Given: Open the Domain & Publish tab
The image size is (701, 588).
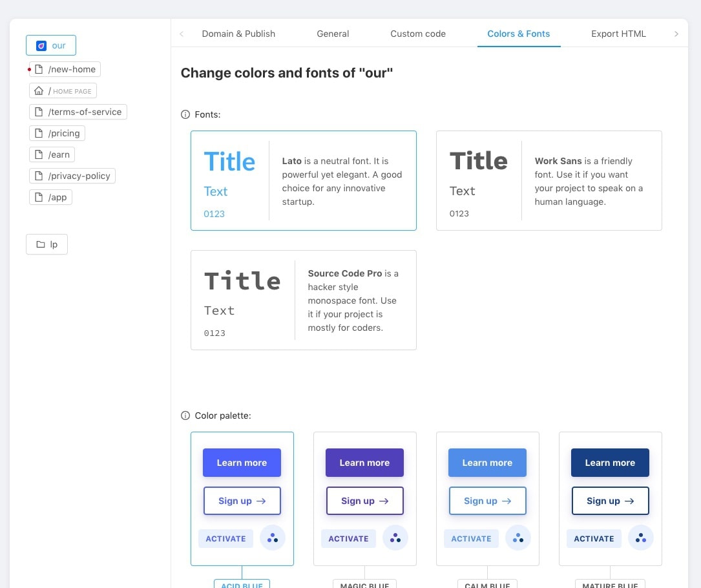Looking at the screenshot, I should [238, 34].
